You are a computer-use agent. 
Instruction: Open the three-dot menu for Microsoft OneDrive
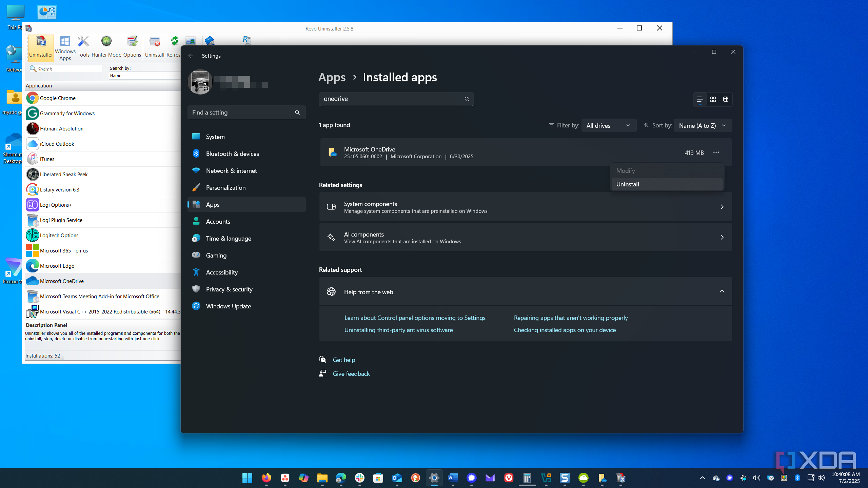pos(716,152)
